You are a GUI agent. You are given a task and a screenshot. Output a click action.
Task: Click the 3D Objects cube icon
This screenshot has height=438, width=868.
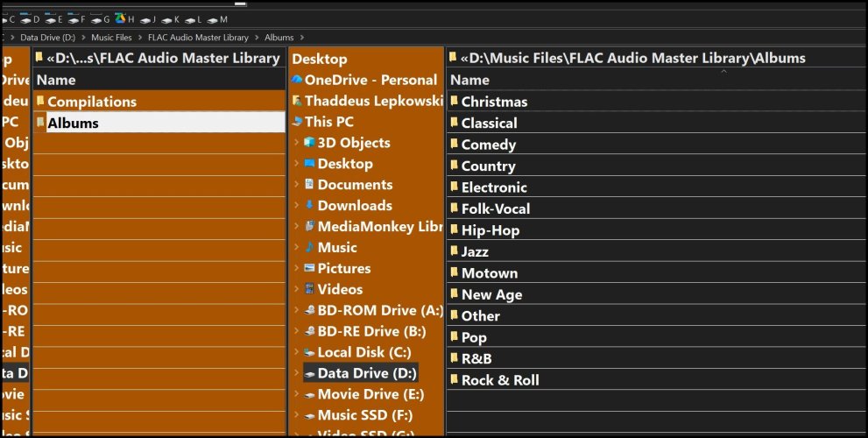pyautogui.click(x=309, y=142)
